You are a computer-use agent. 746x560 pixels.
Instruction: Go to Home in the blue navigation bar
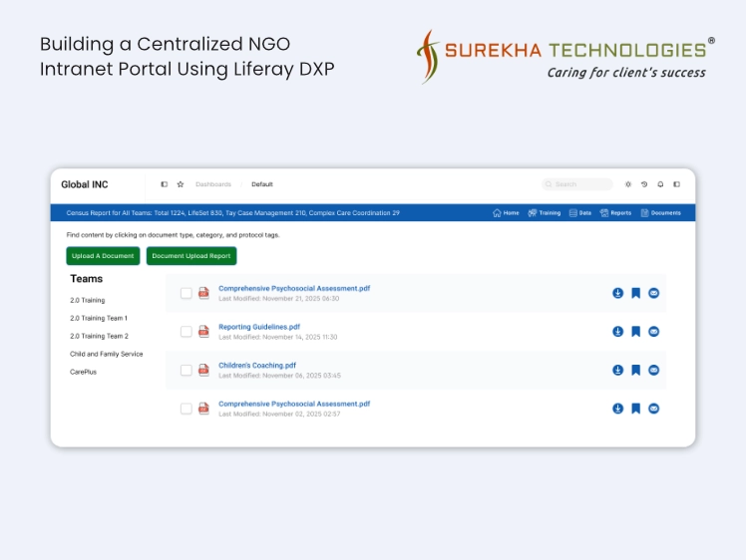tap(506, 213)
